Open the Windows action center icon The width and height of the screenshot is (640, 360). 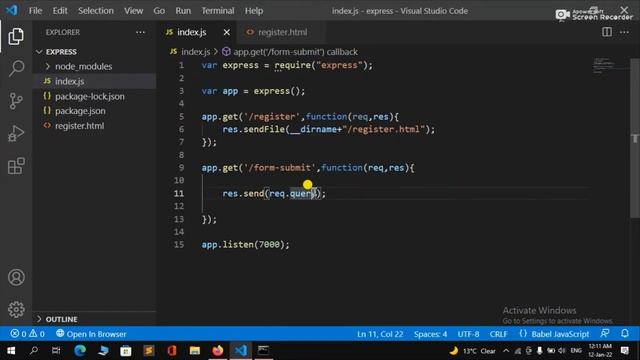click(625, 351)
